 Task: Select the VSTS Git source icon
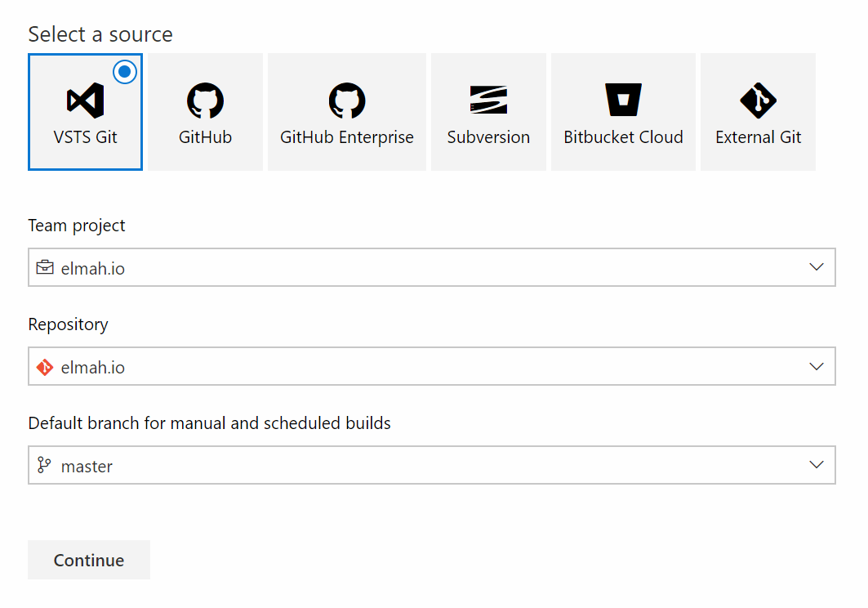(x=85, y=101)
